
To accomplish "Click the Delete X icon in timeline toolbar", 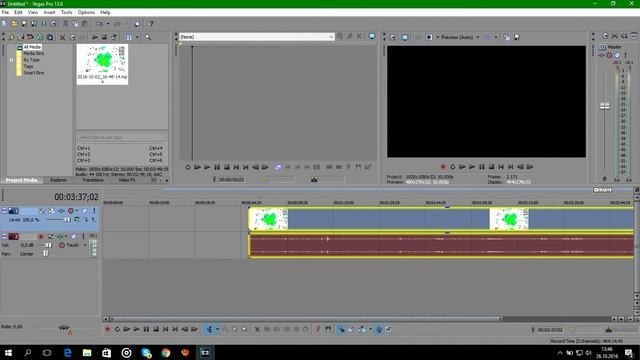I will [257, 329].
